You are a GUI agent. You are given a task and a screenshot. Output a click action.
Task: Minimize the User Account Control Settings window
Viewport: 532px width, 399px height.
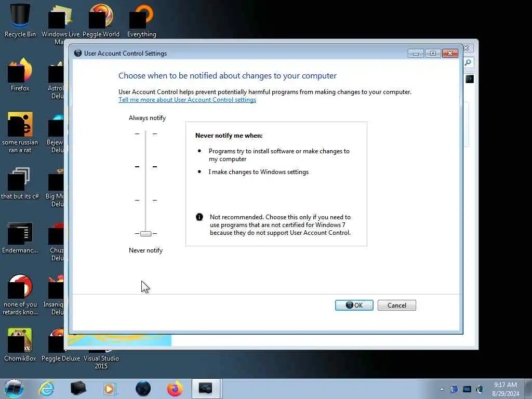(x=416, y=54)
